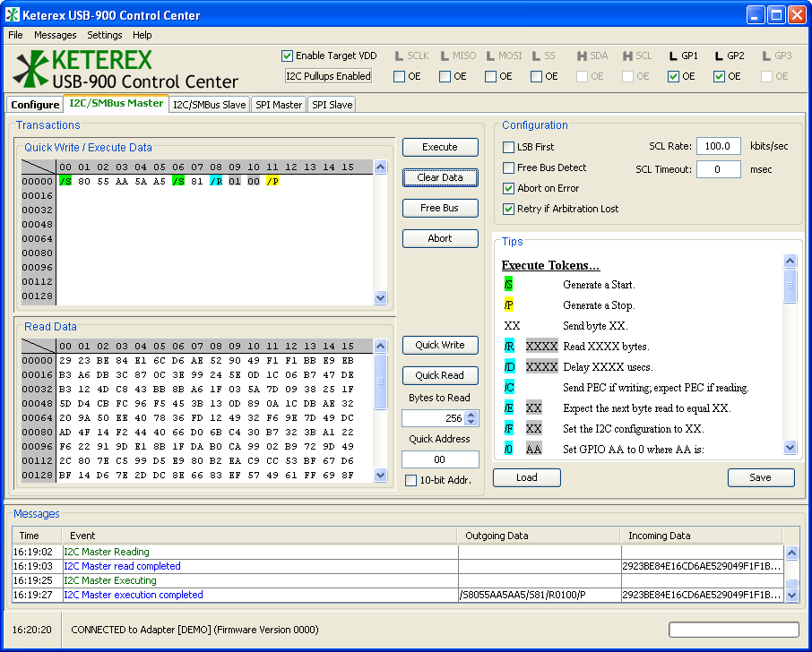Click the Read Data vertical scrollbar thumb

click(x=381, y=382)
